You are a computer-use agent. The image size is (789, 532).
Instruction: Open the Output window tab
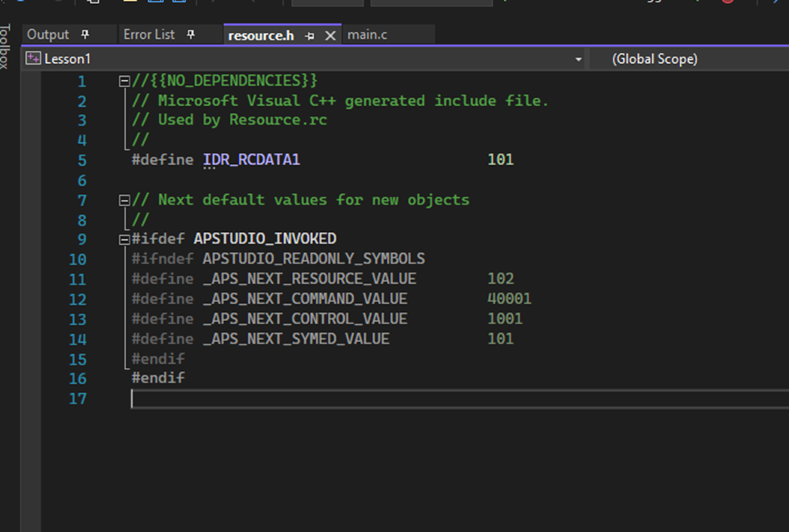click(48, 35)
